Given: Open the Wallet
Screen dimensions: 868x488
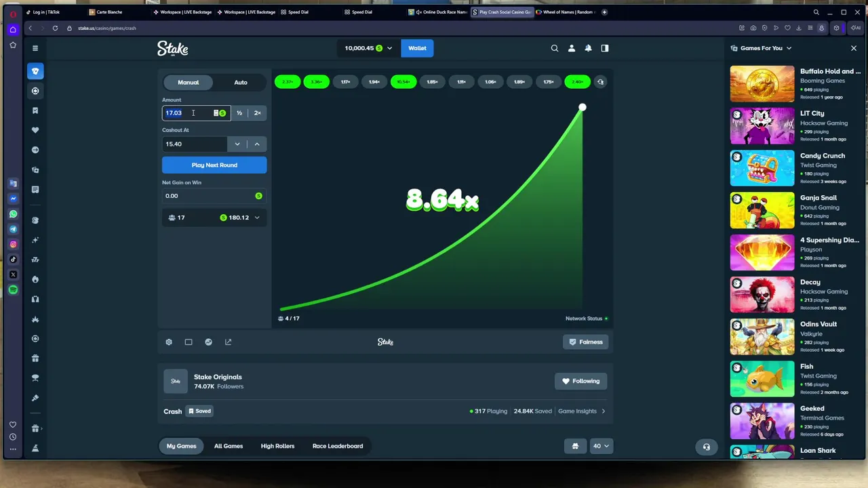Looking at the screenshot, I should (417, 48).
